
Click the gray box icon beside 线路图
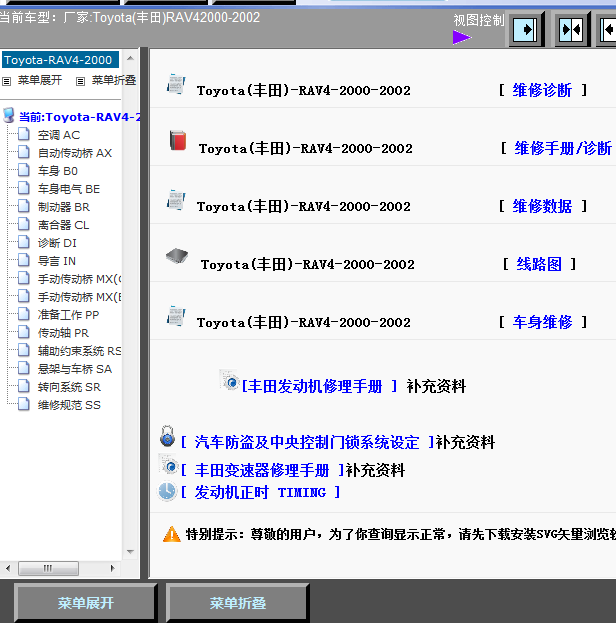pyautogui.click(x=177, y=256)
